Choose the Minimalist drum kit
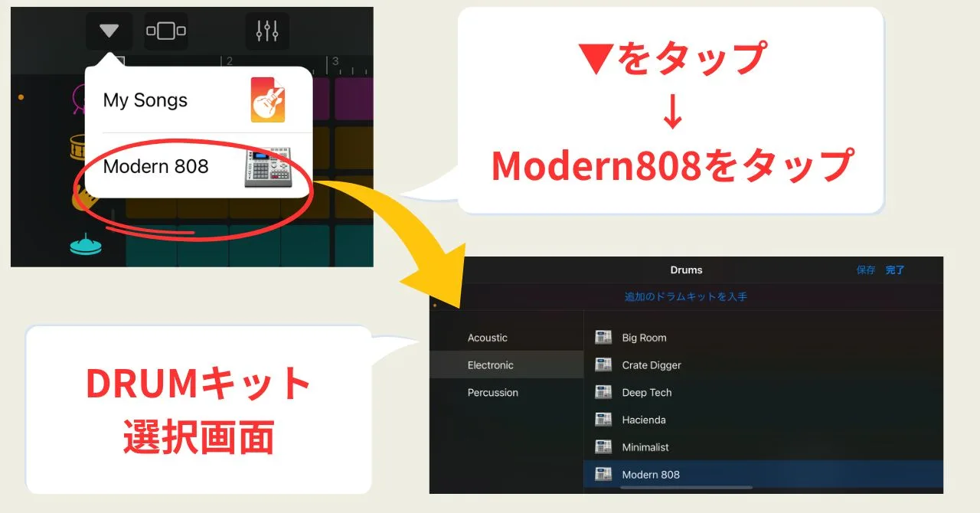The image size is (980, 513). tap(763, 447)
